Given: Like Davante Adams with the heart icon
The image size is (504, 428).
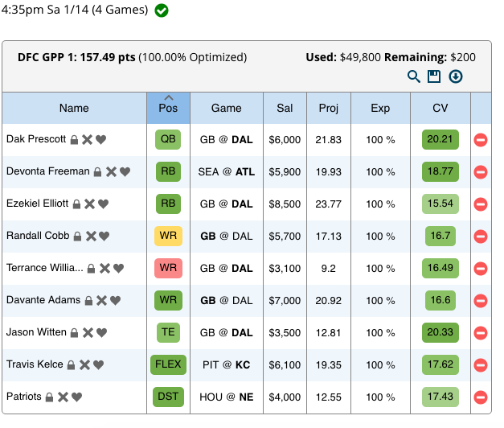Looking at the screenshot, I should click(x=116, y=301).
